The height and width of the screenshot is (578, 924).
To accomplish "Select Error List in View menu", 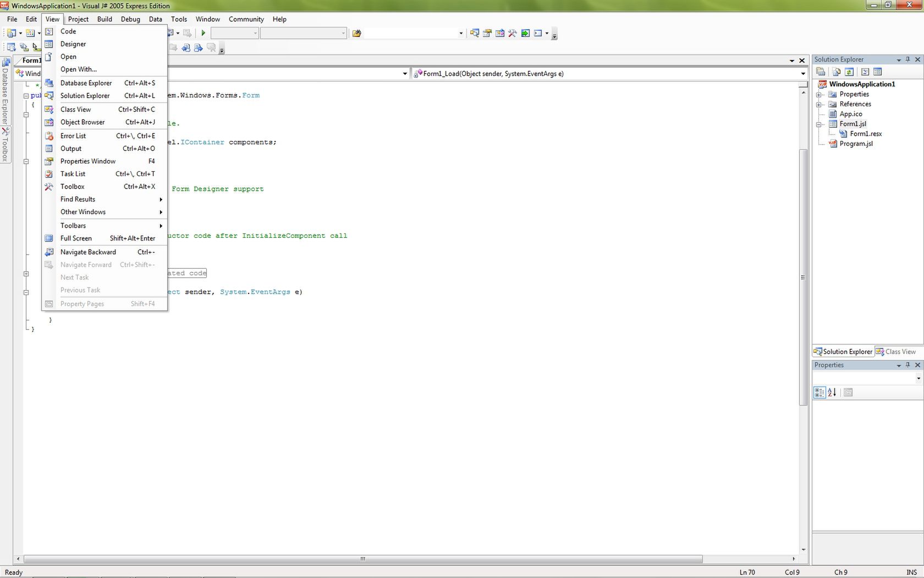I will click(x=105, y=136).
